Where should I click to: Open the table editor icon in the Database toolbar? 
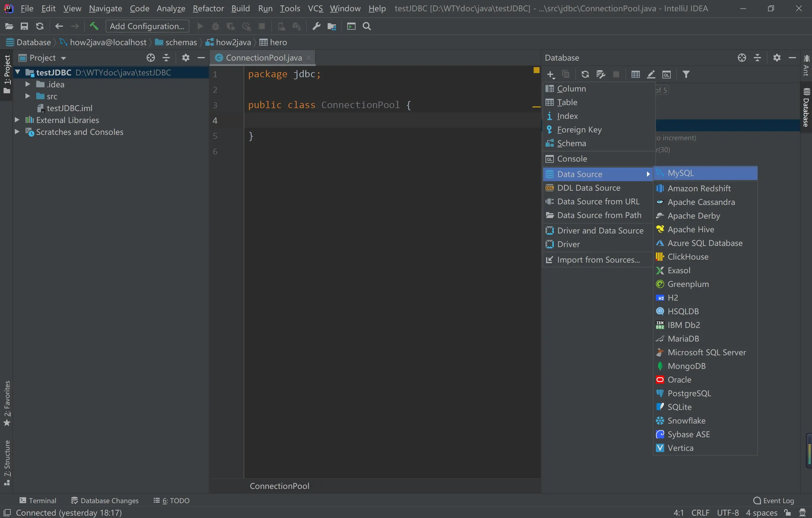coord(635,74)
